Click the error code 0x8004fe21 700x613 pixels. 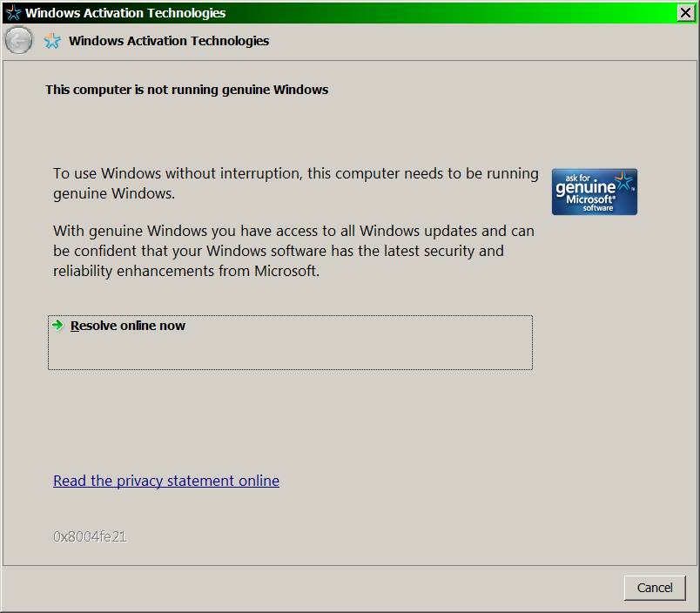coord(90,536)
